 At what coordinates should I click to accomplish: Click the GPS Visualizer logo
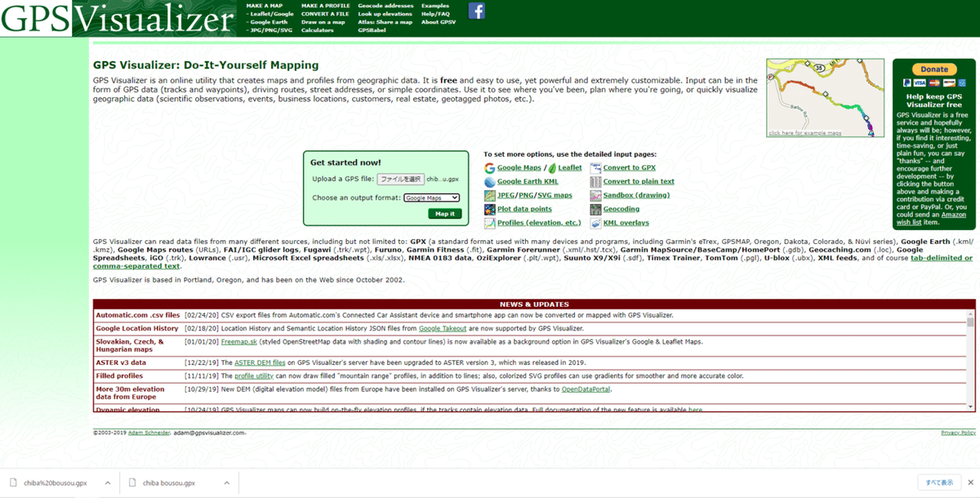(118, 18)
